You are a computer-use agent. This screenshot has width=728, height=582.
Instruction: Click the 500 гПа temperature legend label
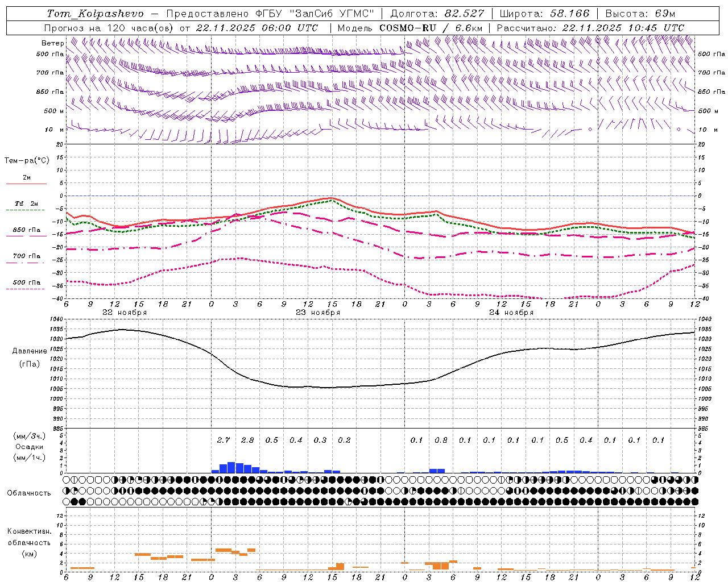click(27, 282)
